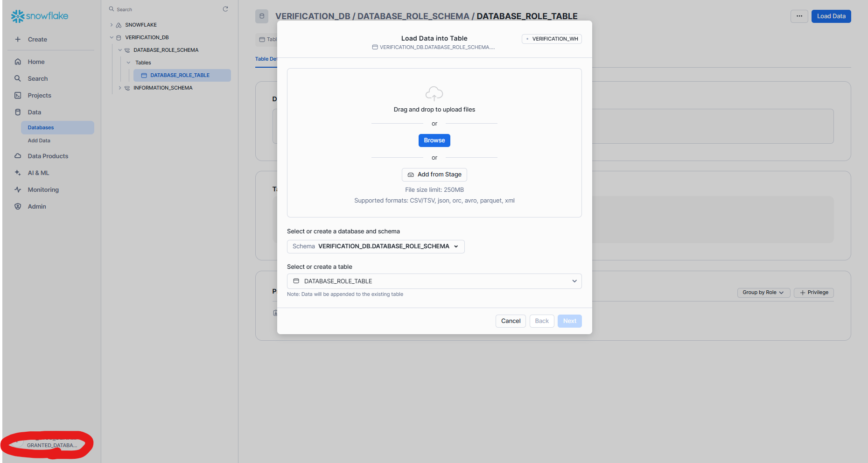
Task: Click DATABASE_ROLE_SCHEMA in the breadcrumb
Action: click(x=413, y=16)
